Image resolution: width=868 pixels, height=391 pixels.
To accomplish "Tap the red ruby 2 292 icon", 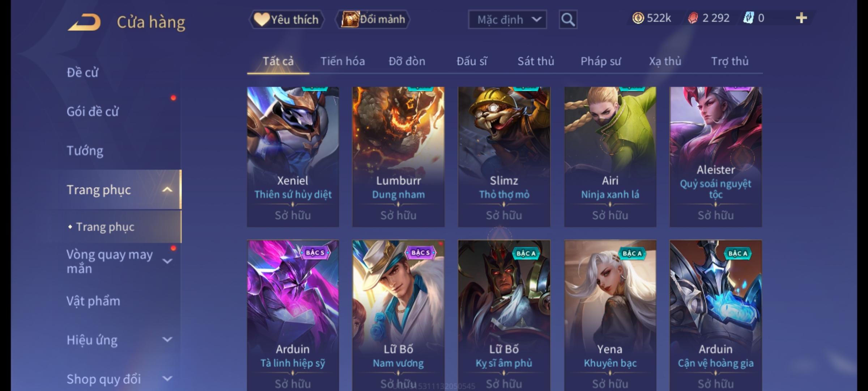I will click(693, 18).
